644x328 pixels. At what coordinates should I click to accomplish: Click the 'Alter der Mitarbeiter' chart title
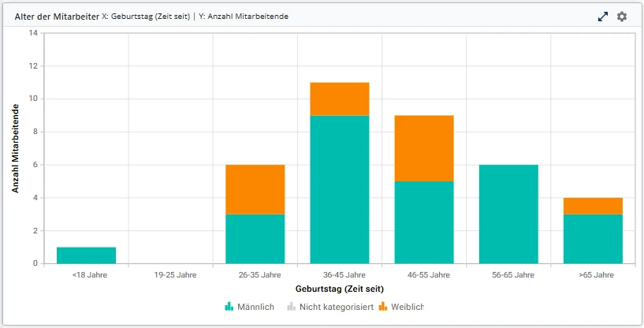tap(57, 17)
